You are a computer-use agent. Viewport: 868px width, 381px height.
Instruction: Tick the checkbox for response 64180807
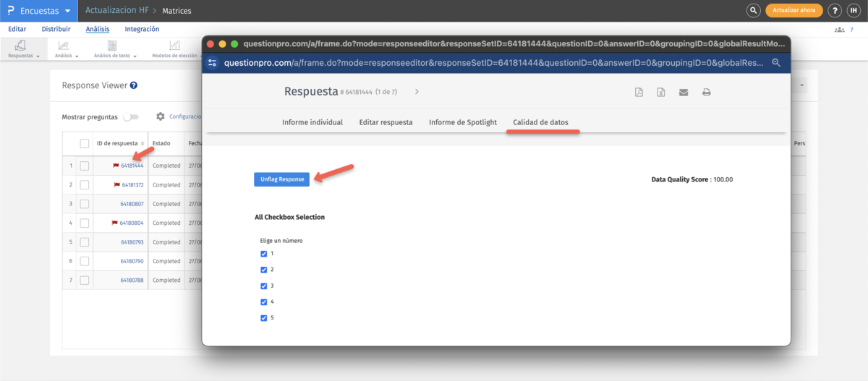coord(85,204)
